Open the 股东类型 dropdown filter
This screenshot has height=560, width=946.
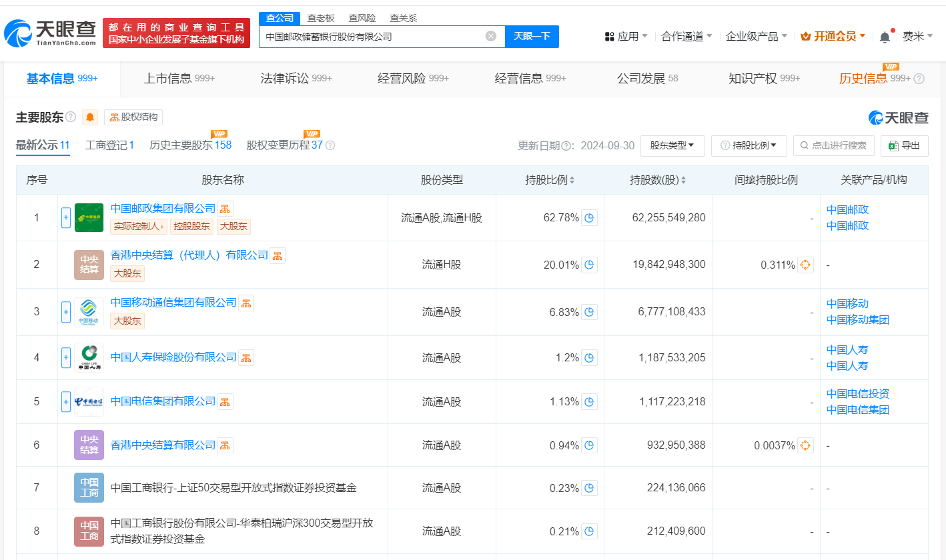click(672, 145)
